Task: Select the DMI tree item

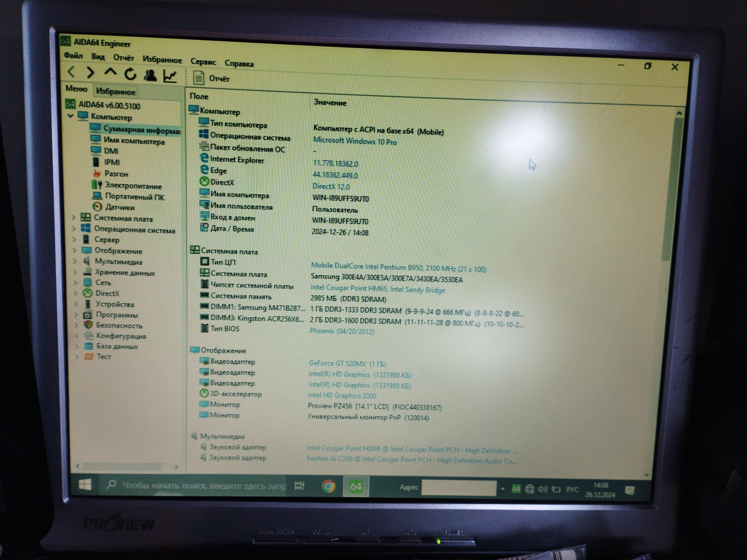Action: pyautogui.click(x=111, y=151)
